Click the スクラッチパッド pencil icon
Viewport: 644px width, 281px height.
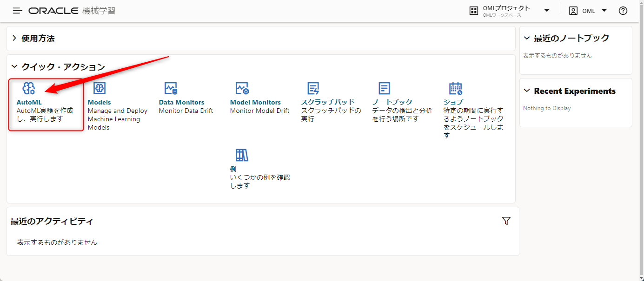pyautogui.click(x=313, y=88)
